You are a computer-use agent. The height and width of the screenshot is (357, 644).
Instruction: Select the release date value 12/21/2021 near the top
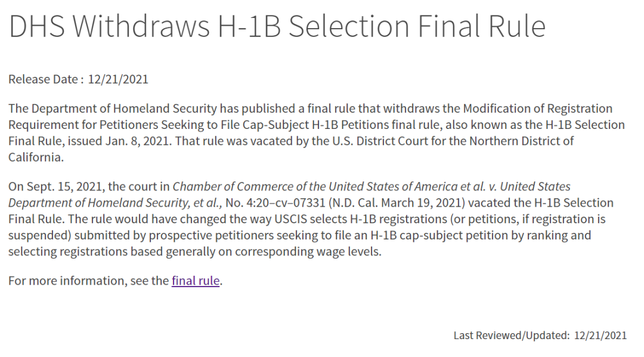[118, 79]
